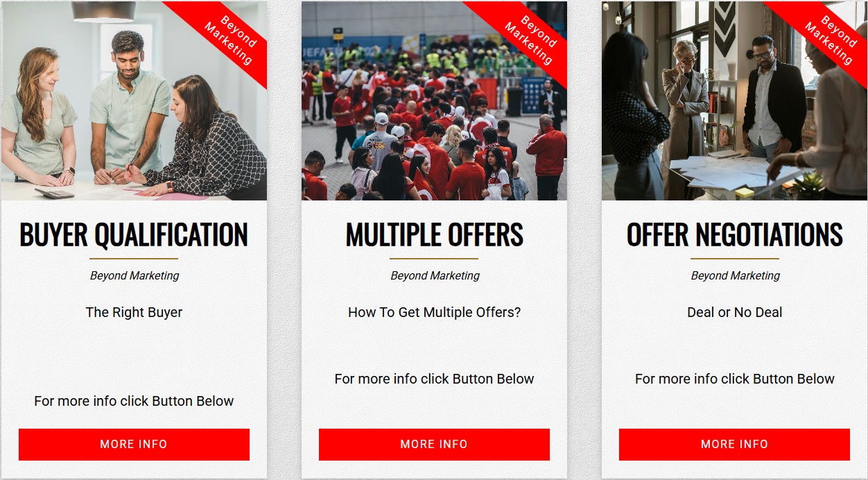Click the crowd in red shirts photo
Viewport: 868px width, 480px height.
(x=434, y=101)
